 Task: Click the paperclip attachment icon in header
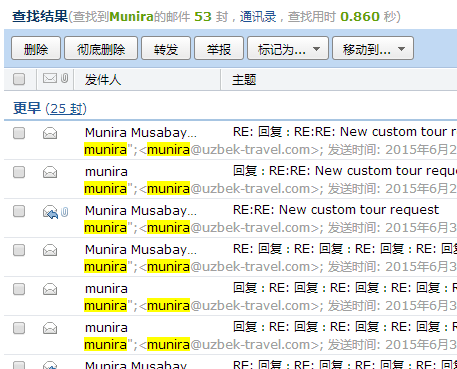tap(65, 78)
